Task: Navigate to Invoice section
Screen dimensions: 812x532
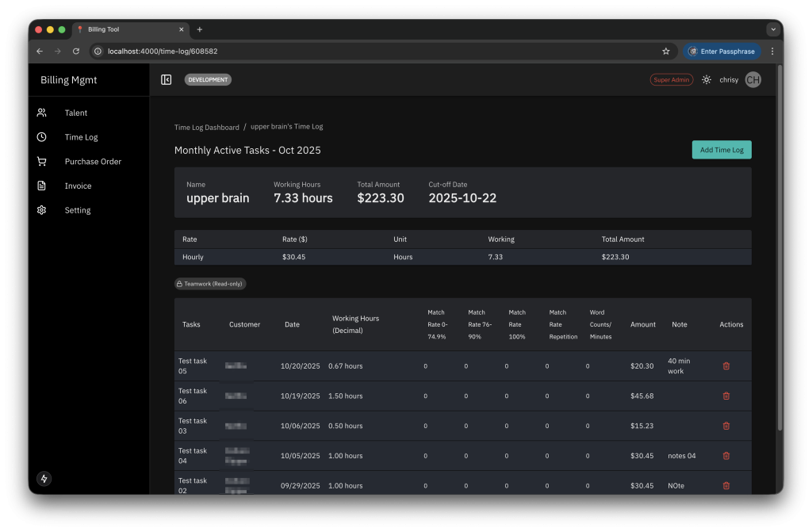Action: coord(78,186)
